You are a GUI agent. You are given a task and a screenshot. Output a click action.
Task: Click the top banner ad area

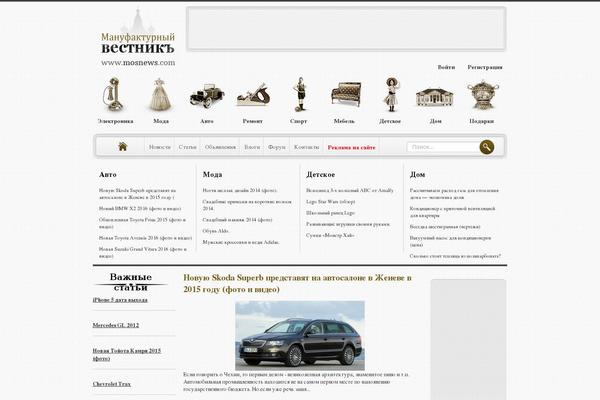tap(346, 28)
